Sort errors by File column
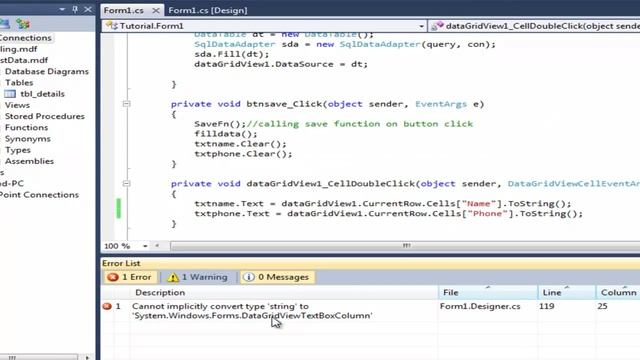Viewport: 640px width, 360px height. point(488,293)
